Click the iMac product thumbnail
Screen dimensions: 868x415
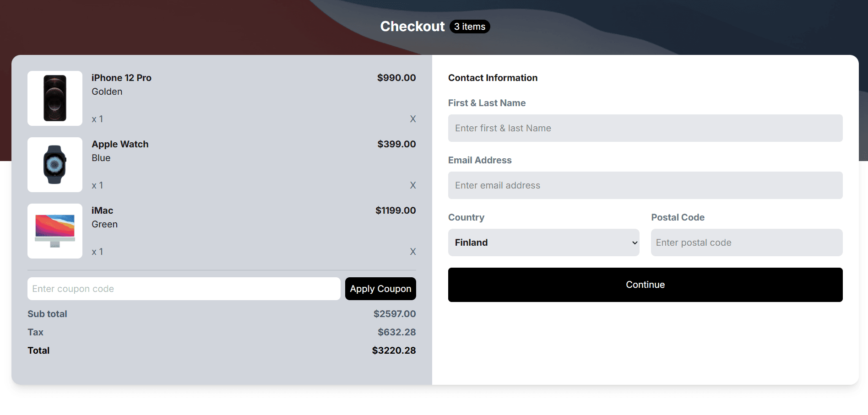coord(54,231)
